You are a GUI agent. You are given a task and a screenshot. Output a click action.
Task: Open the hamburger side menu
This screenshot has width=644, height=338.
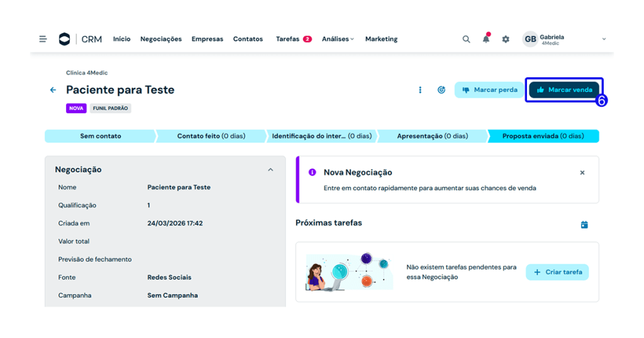(43, 39)
